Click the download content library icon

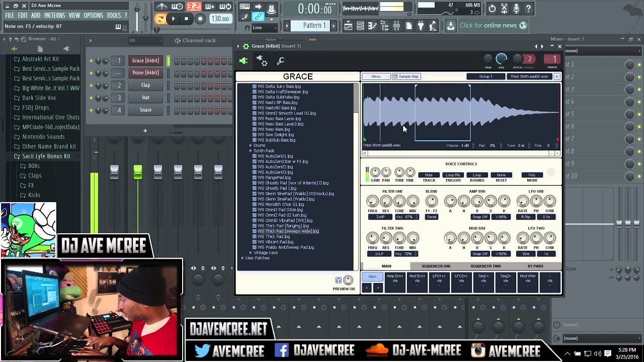[x=450, y=26]
